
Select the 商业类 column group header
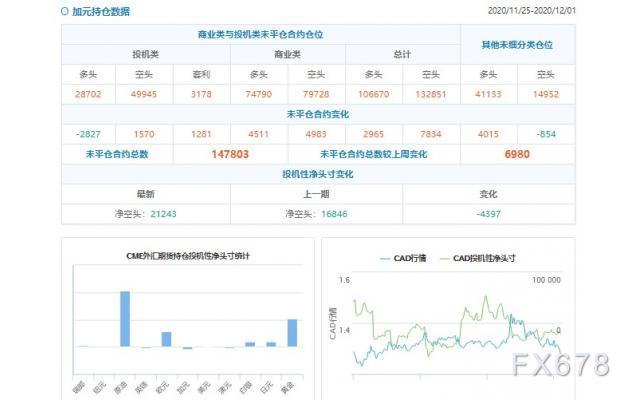[x=287, y=54]
